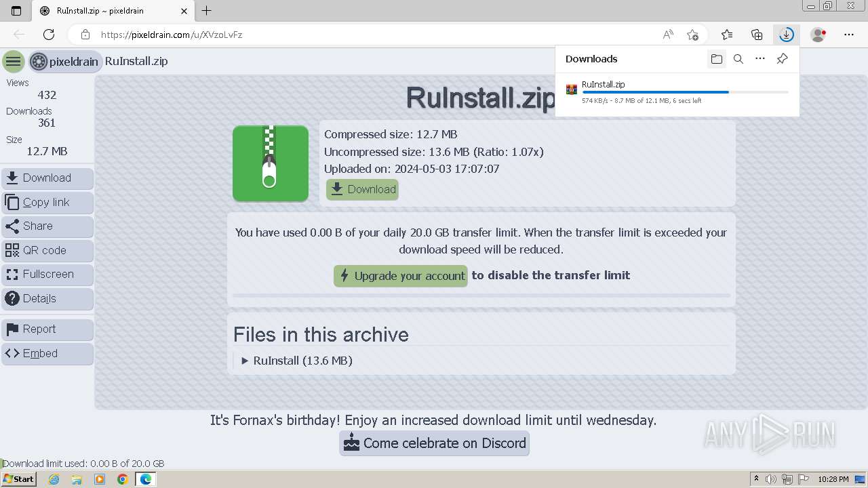Open tab actions menu icon
This screenshot has height=488, width=868.
16,11
